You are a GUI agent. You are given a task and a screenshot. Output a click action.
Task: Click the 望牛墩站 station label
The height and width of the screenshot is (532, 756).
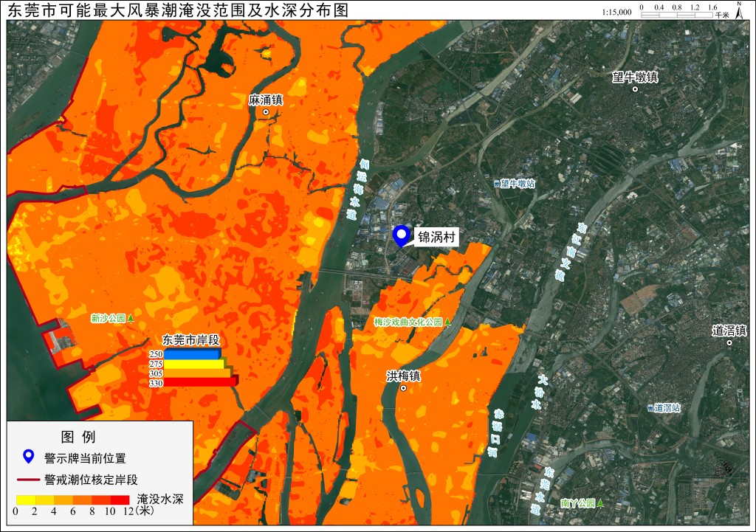coord(518,184)
